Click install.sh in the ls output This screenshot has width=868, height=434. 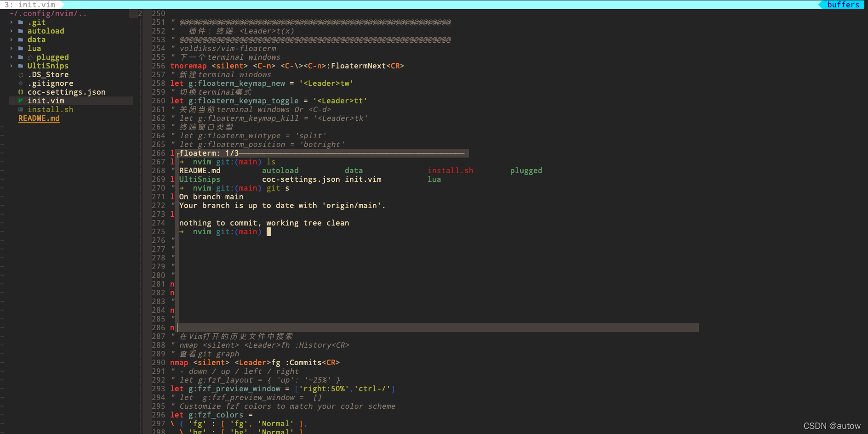pos(451,171)
